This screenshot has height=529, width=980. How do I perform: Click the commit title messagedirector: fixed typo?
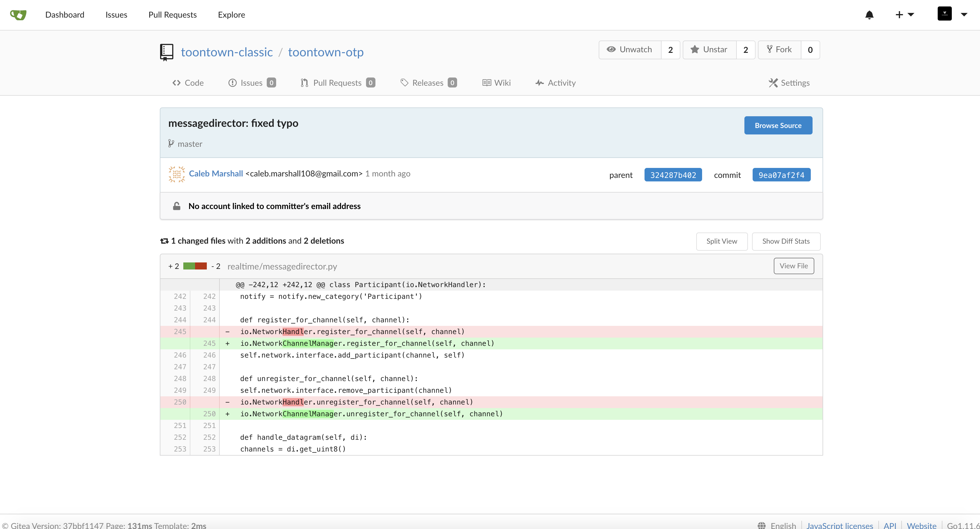(233, 123)
